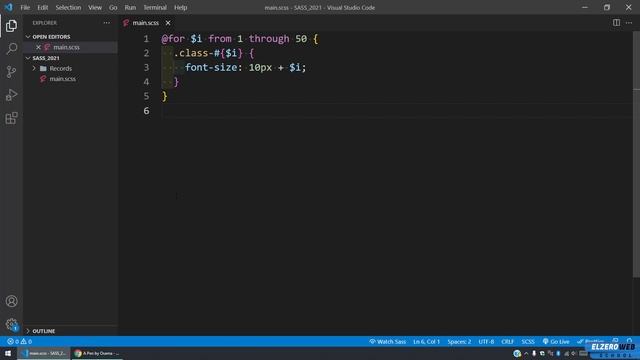
Task: Open the Explorer view in activity bar
Action: 11,26
